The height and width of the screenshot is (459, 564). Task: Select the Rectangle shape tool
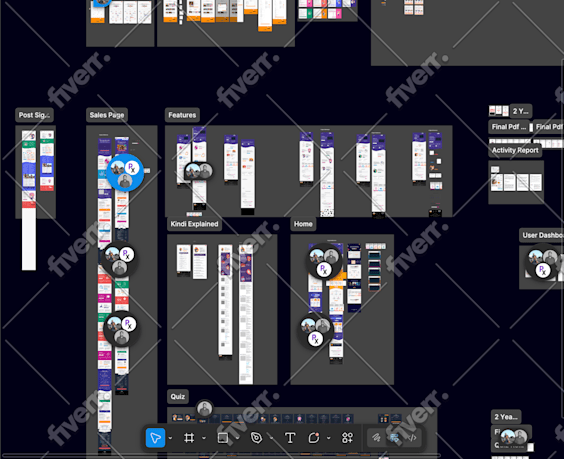click(223, 438)
